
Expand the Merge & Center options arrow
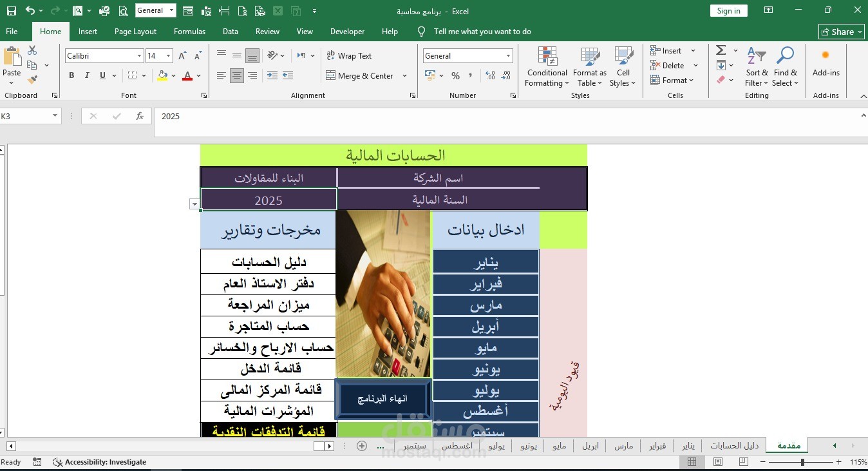click(x=405, y=76)
